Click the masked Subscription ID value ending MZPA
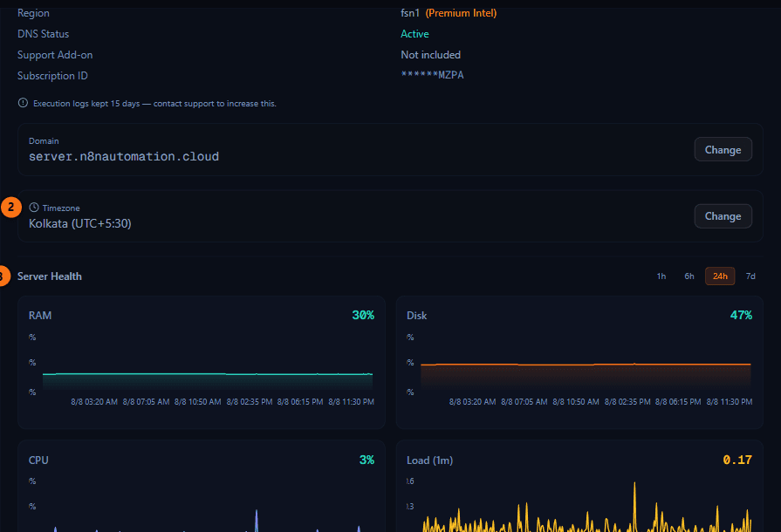The height and width of the screenshot is (532, 781). pos(432,75)
